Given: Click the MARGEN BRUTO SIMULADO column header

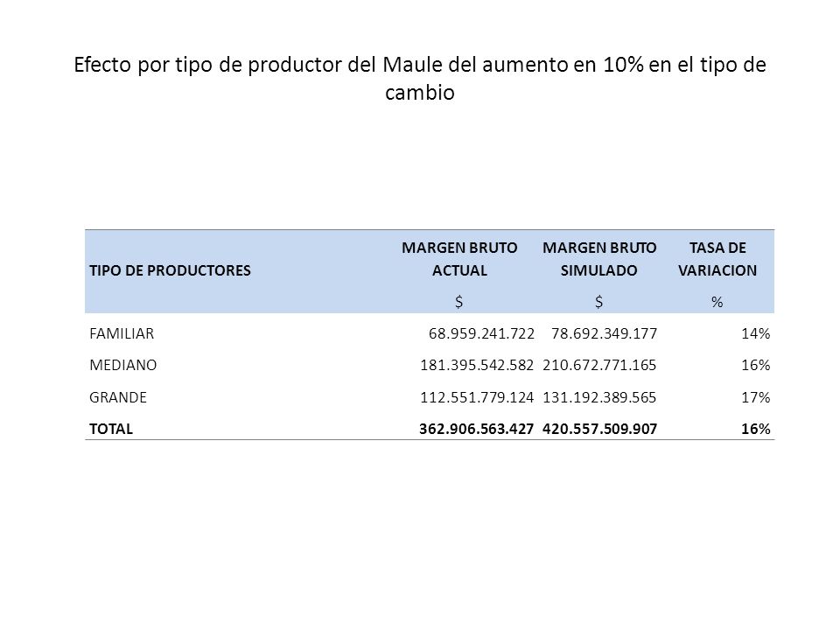Looking at the screenshot, I should pos(598,259).
